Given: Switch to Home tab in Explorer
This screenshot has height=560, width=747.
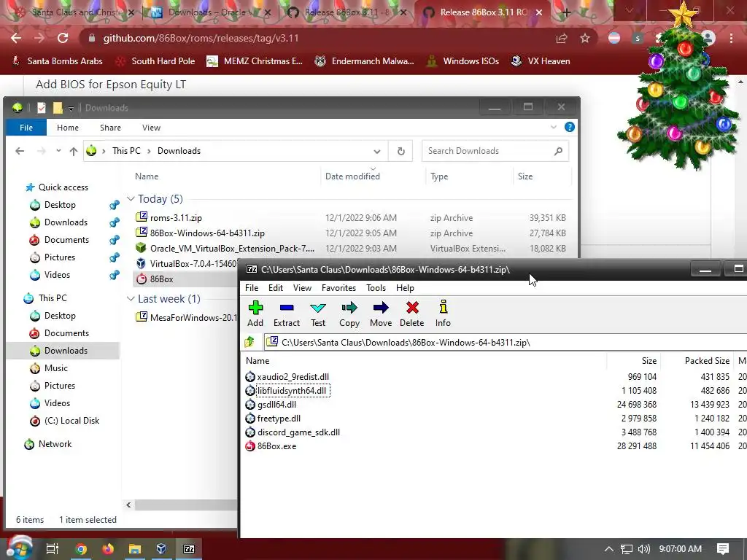Looking at the screenshot, I should (68, 128).
